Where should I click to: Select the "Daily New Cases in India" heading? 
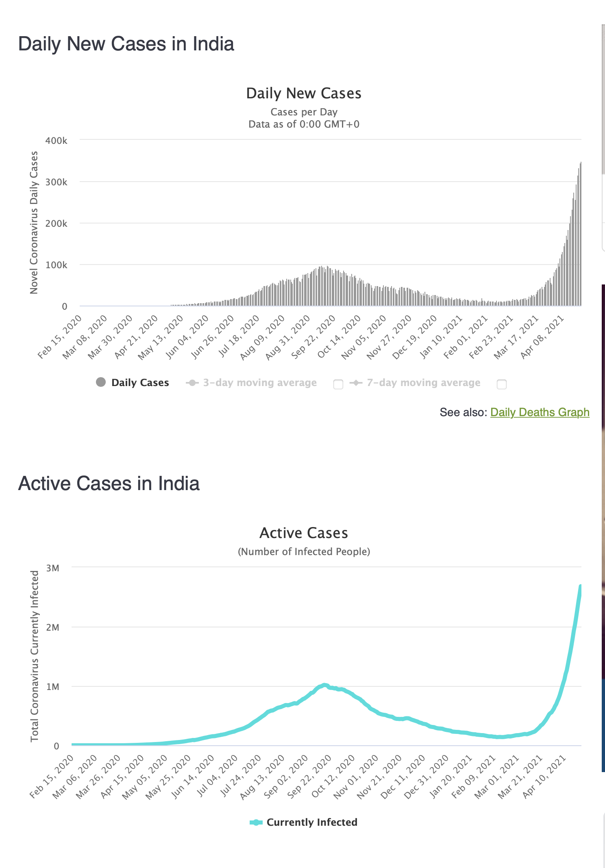(x=126, y=44)
